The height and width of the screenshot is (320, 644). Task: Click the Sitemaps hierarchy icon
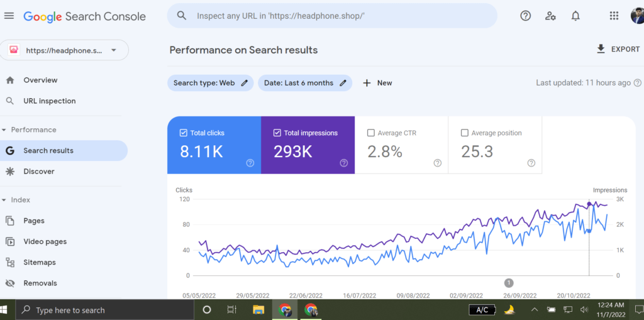click(x=10, y=263)
